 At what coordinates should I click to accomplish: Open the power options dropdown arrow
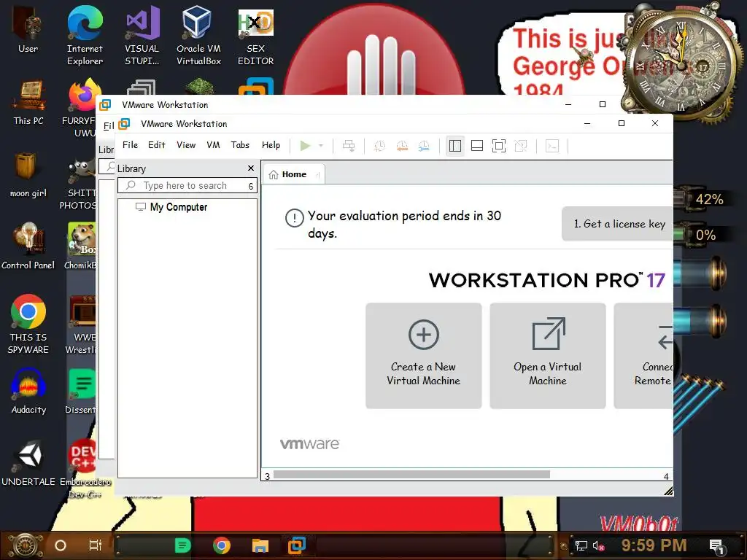[x=321, y=146]
